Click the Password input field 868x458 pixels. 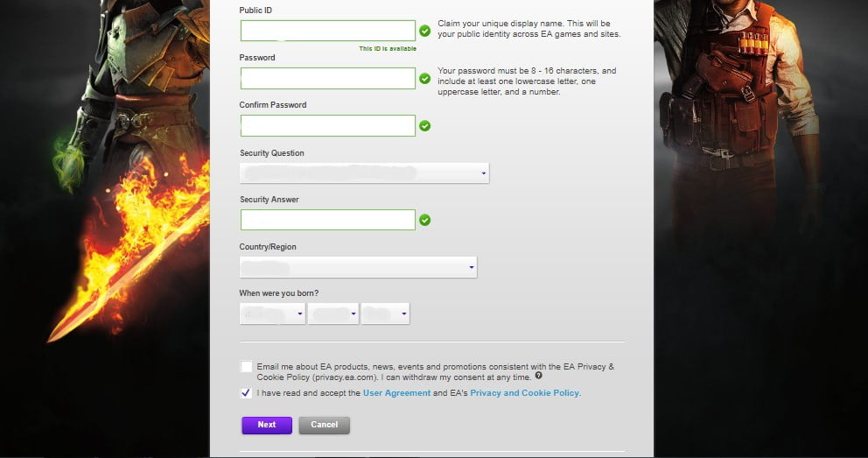coord(328,78)
